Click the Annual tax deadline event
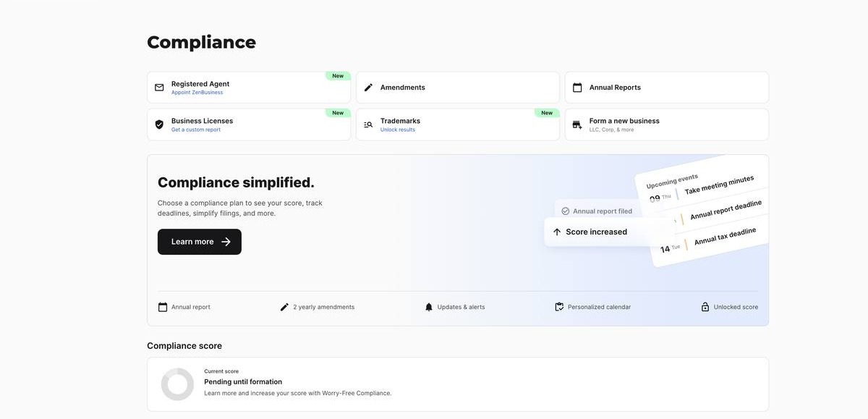Viewport: 868px width, 419px height. click(x=725, y=237)
